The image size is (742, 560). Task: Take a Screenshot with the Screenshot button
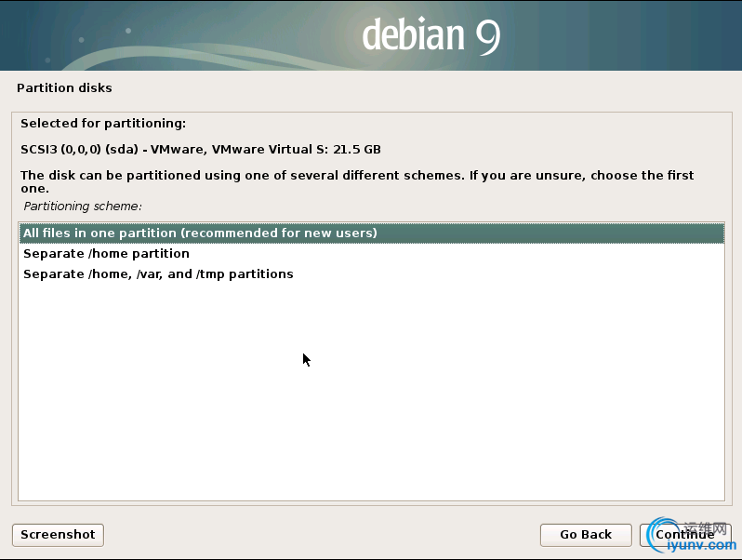[58, 535]
